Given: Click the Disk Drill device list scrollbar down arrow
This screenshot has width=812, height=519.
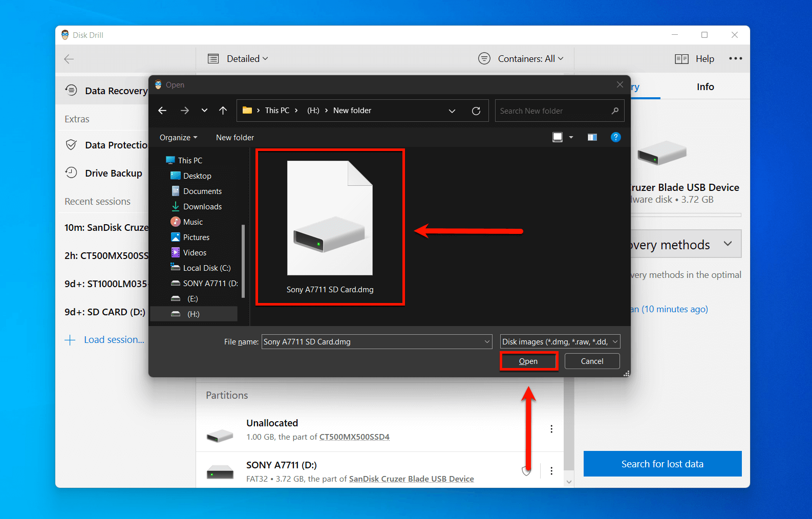Looking at the screenshot, I should (x=569, y=482).
